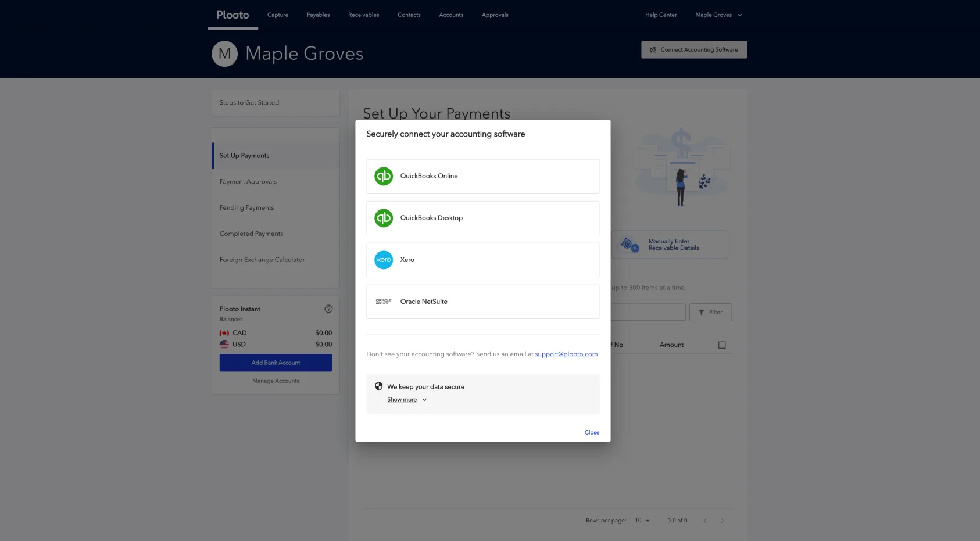Click the US flag icon beside USD

[224, 345]
